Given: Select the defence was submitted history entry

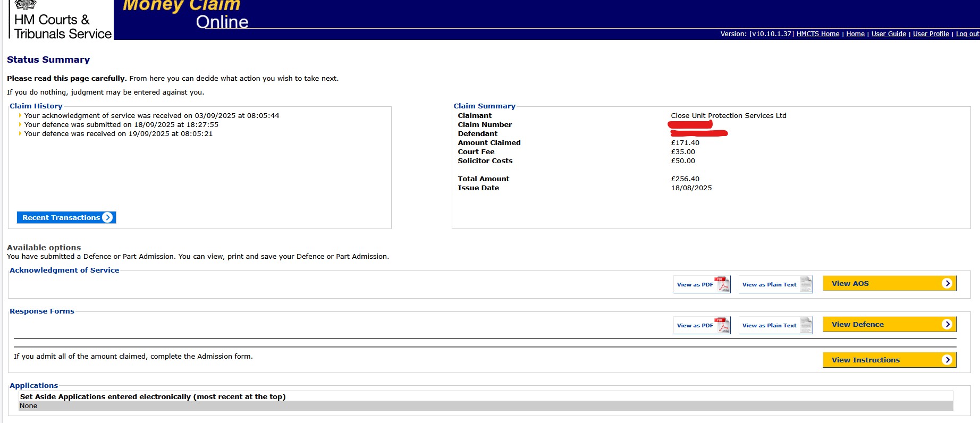Looking at the screenshot, I should coord(121,124).
